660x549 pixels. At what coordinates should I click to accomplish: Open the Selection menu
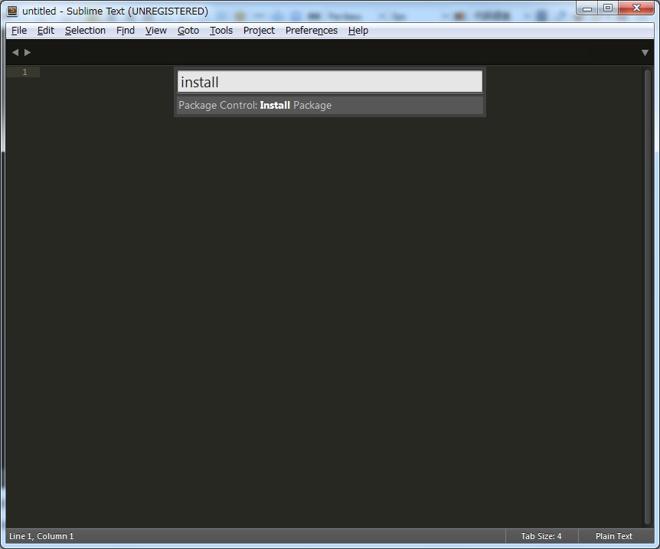click(85, 31)
